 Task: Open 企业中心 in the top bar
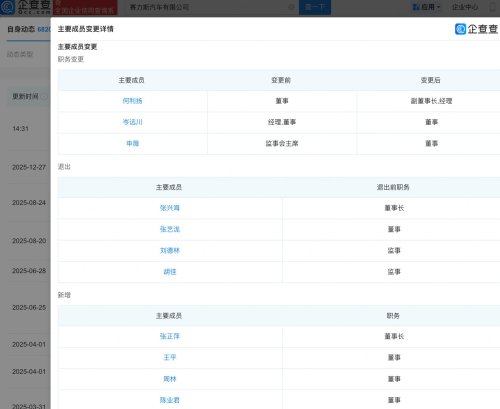click(465, 7)
